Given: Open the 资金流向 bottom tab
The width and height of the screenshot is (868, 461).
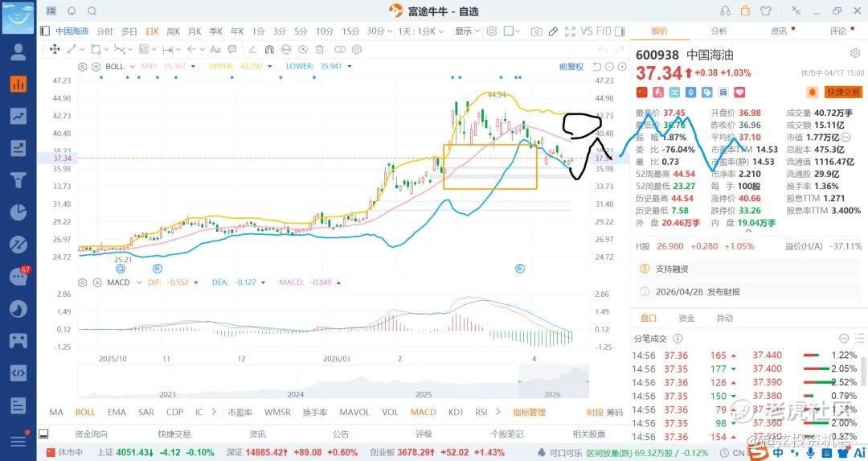Looking at the screenshot, I should pyautogui.click(x=92, y=434).
